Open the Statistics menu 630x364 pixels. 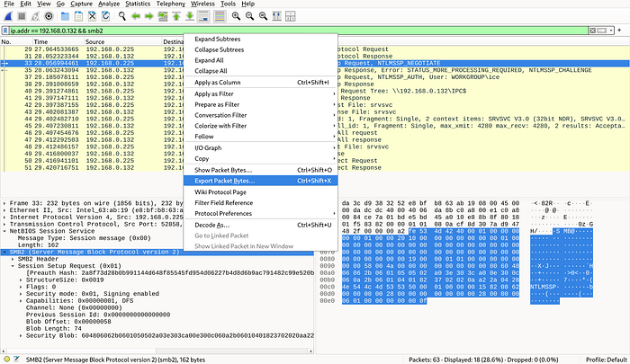tap(138, 4)
